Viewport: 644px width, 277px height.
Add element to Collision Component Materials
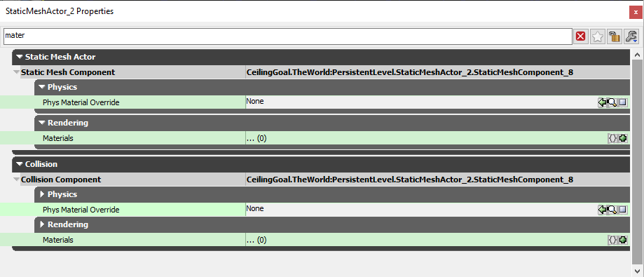(x=623, y=240)
